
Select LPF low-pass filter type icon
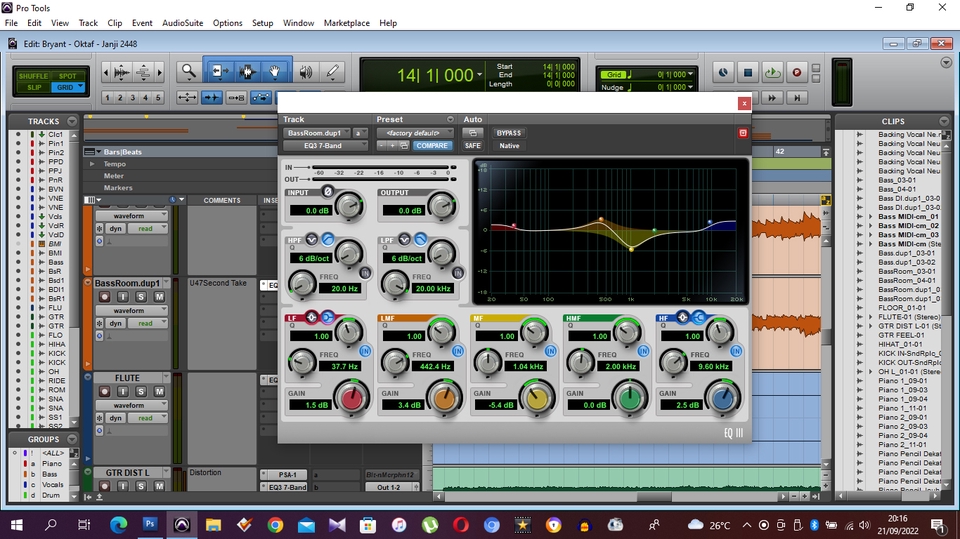(x=420, y=239)
